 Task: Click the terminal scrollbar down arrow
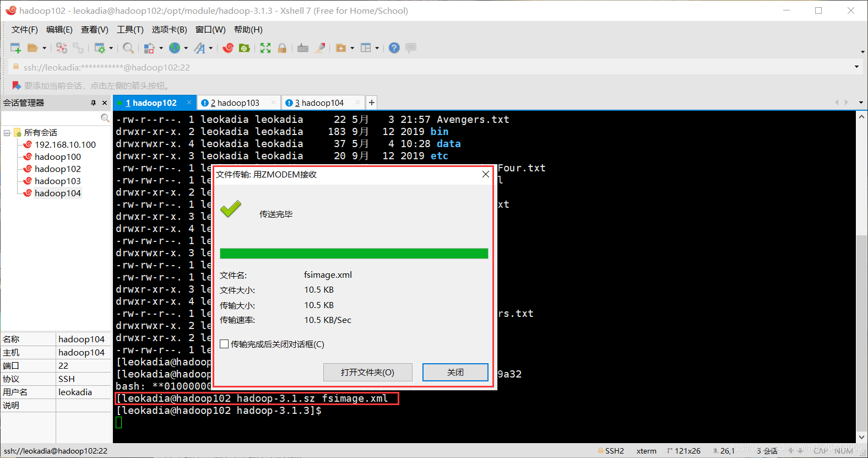pyautogui.click(x=862, y=437)
